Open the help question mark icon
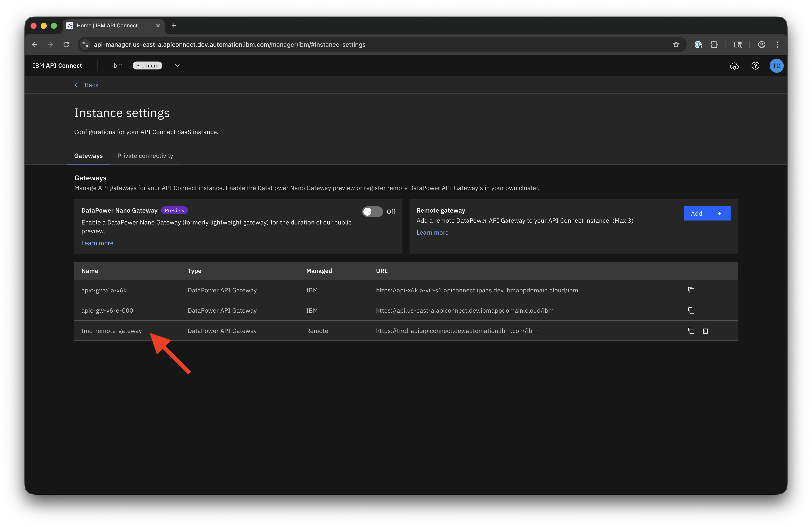The height and width of the screenshot is (527, 812). 755,66
